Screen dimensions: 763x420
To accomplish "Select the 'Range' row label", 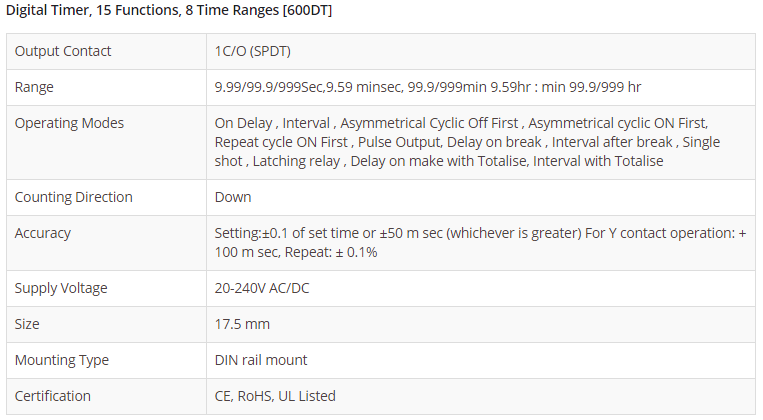I will [x=34, y=87].
